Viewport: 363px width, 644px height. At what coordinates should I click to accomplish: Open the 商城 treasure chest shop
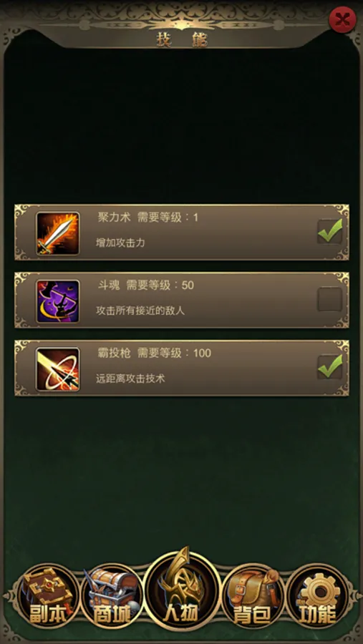pyautogui.click(x=112, y=595)
